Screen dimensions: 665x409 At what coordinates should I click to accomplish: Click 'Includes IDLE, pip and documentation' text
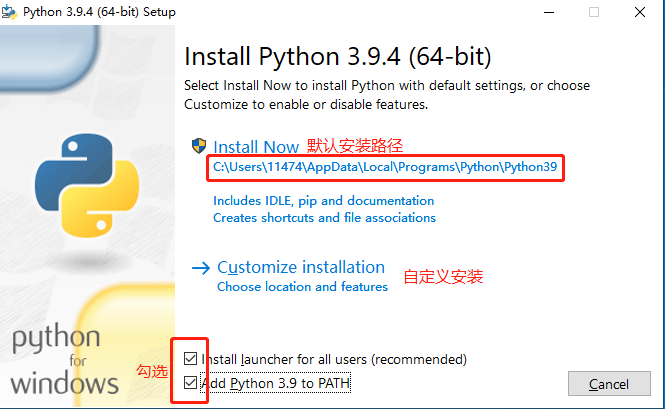click(324, 201)
